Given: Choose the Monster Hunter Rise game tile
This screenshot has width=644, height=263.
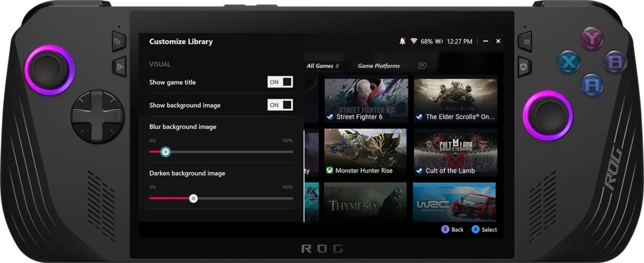Looking at the screenshot, I should click(366, 152).
